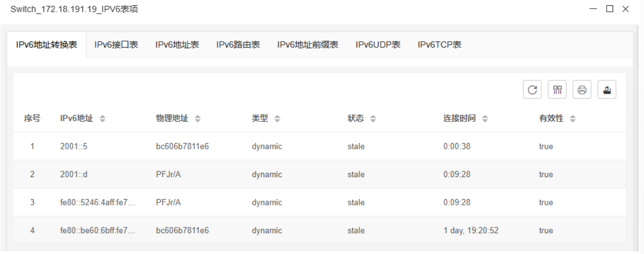Sort by 有效性 column arrows
This screenshot has width=644, height=254.
(573, 118)
